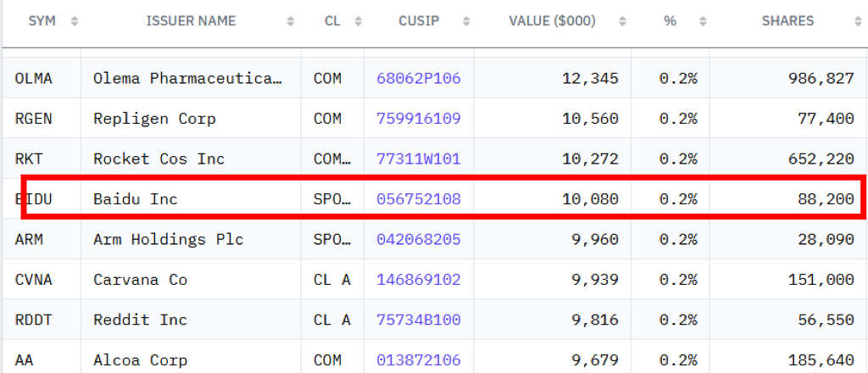
Task: Click value 9,816 in Reddit row
Action: pyautogui.click(x=594, y=320)
